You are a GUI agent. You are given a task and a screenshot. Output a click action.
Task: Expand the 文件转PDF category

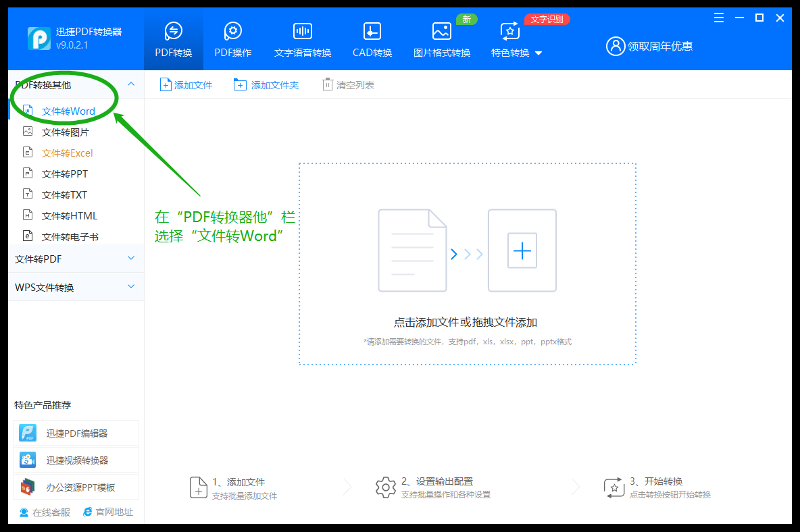[x=76, y=259]
